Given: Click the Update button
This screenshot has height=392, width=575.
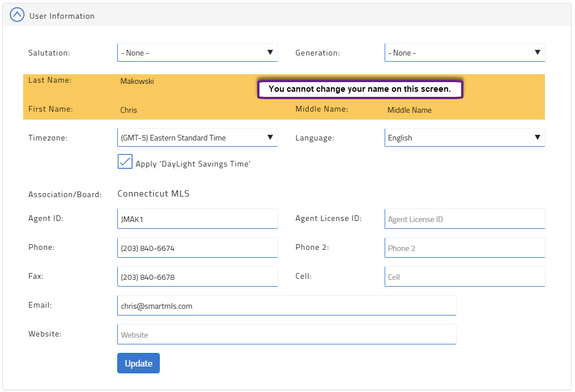Looking at the screenshot, I should [x=139, y=363].
